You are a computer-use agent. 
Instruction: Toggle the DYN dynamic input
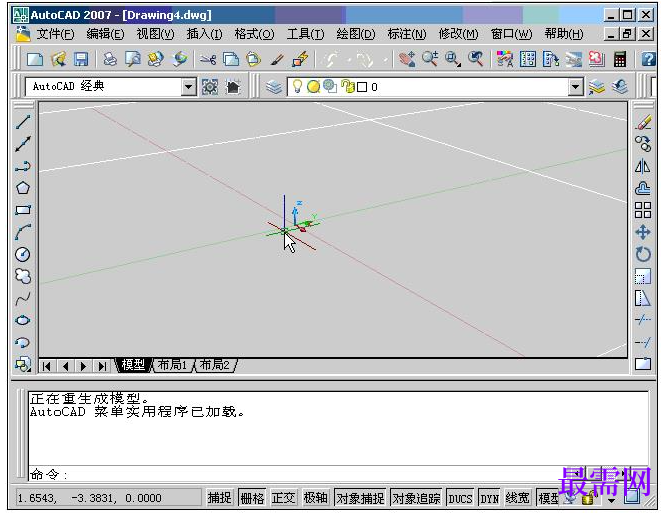490,498
